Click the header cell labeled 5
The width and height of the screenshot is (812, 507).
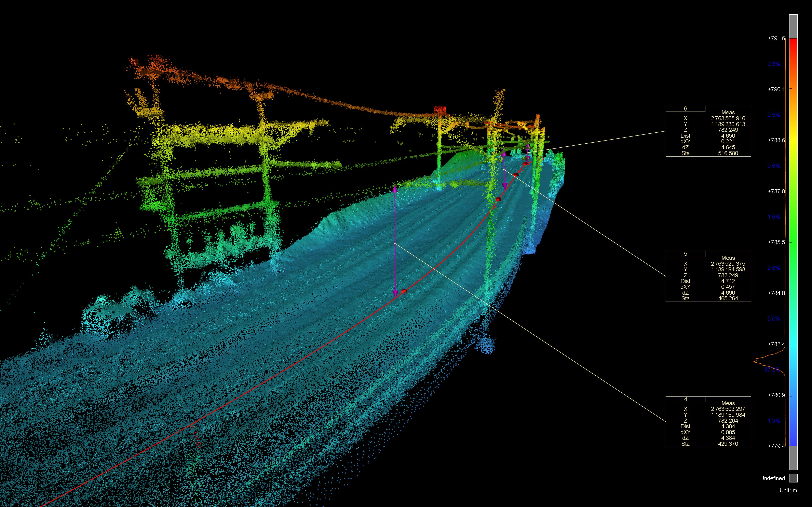pyautogui.click(x=686, y=254)
